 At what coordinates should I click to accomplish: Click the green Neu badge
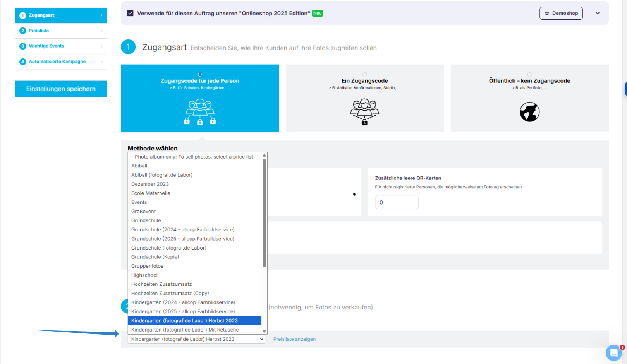tap(318, 13)
